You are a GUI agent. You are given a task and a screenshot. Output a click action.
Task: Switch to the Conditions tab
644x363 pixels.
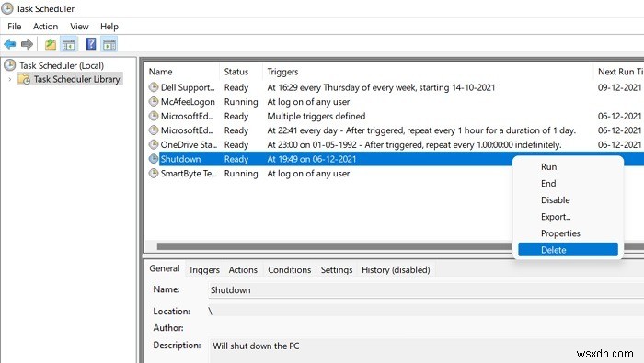click(290, 270)
